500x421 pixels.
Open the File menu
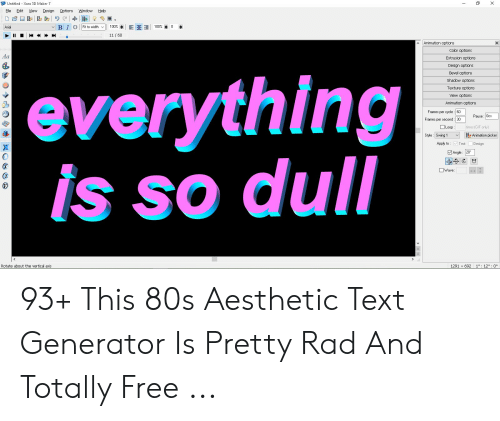click(8, 11)
